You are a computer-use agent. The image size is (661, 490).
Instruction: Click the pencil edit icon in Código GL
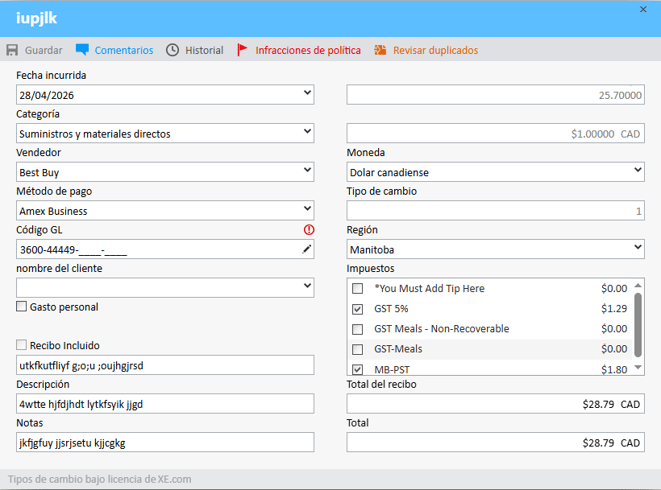tap(307, 249)
